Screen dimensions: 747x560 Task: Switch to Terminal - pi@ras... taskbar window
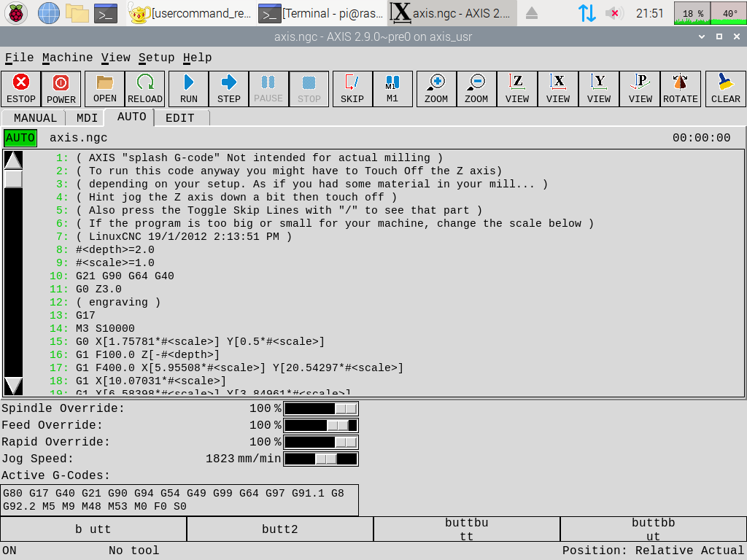pos(321,13)
